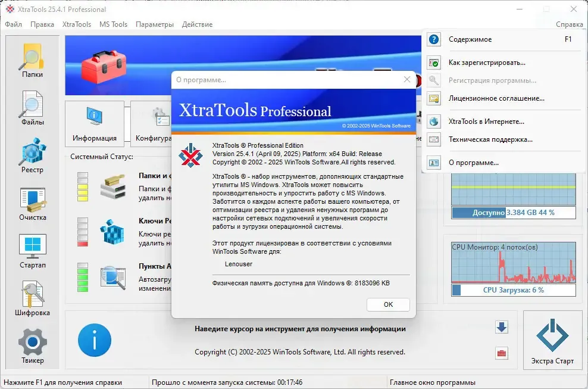Click the blue down arrow icon

click(x=501, y=327)
